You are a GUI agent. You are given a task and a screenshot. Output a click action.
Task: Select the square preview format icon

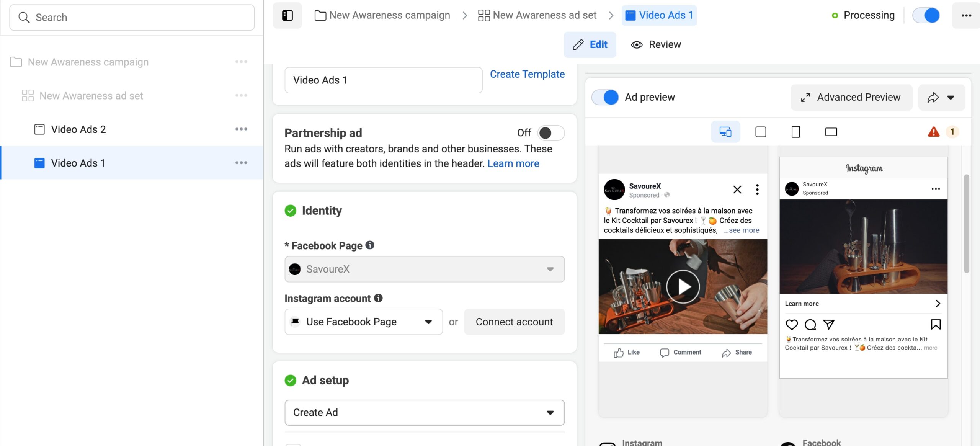tap(760, 132)
